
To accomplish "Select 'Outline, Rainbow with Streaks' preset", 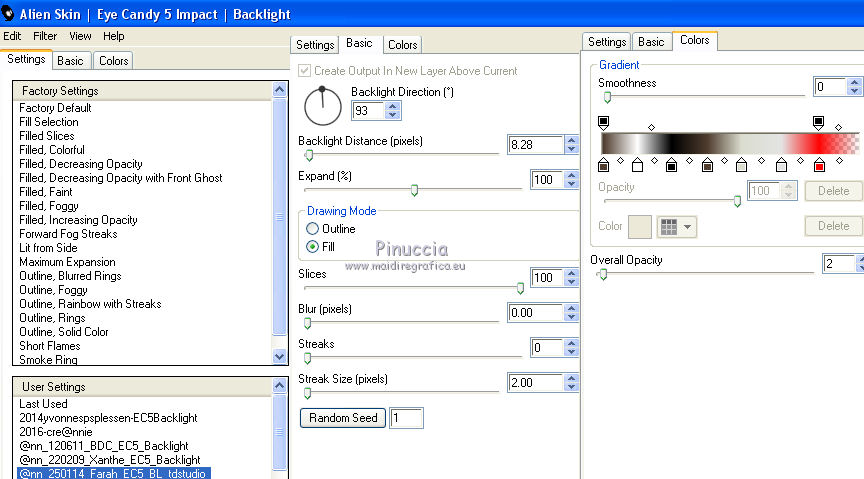I will coord(90,304).
